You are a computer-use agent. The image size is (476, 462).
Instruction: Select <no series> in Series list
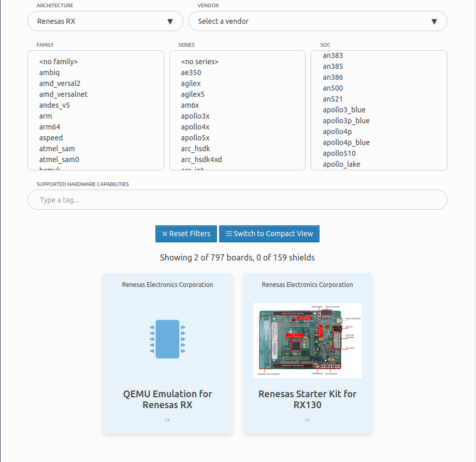(200, 62)
